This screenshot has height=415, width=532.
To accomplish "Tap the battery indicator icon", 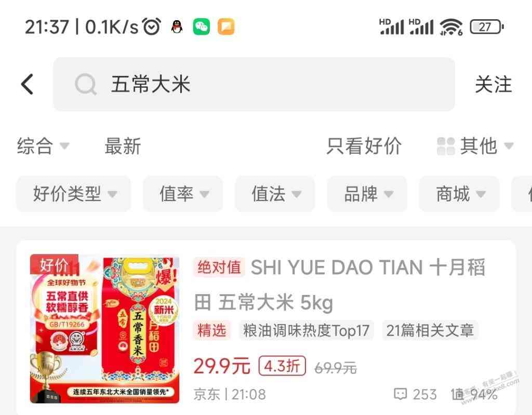I will tap(486, 27).
